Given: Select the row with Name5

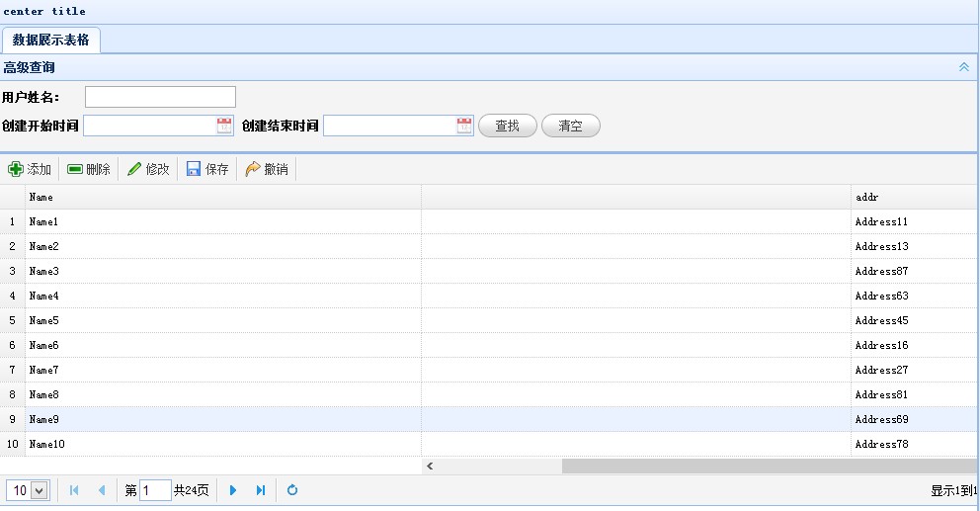Looking at the screenshot, I should click(x=489, y=320).
